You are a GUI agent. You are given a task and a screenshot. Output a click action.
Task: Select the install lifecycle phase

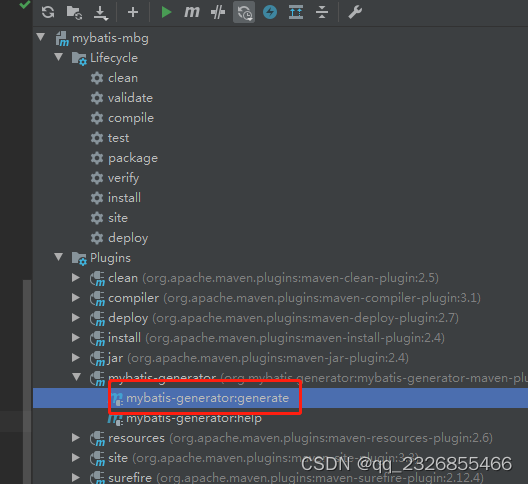click(x=124, y=198)
